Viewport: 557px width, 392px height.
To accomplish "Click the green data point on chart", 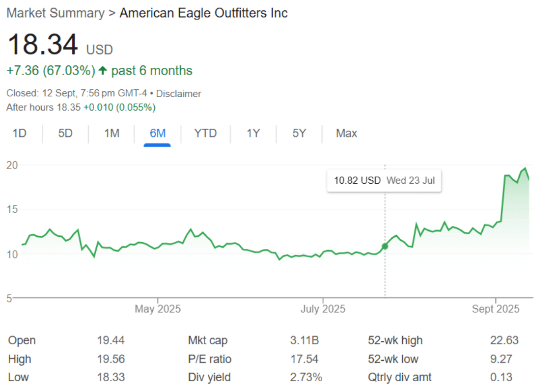I will (385, 246).
